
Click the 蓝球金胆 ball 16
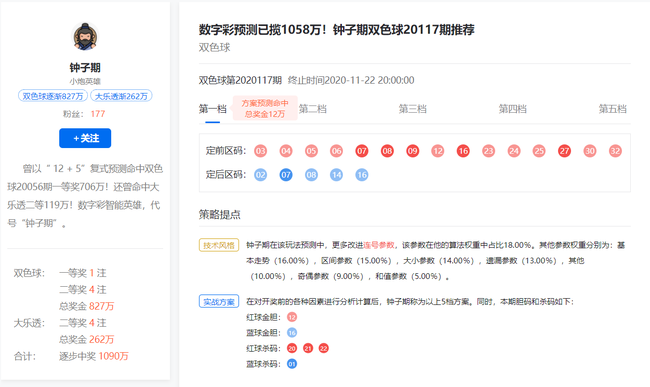[x=292, y=333]
